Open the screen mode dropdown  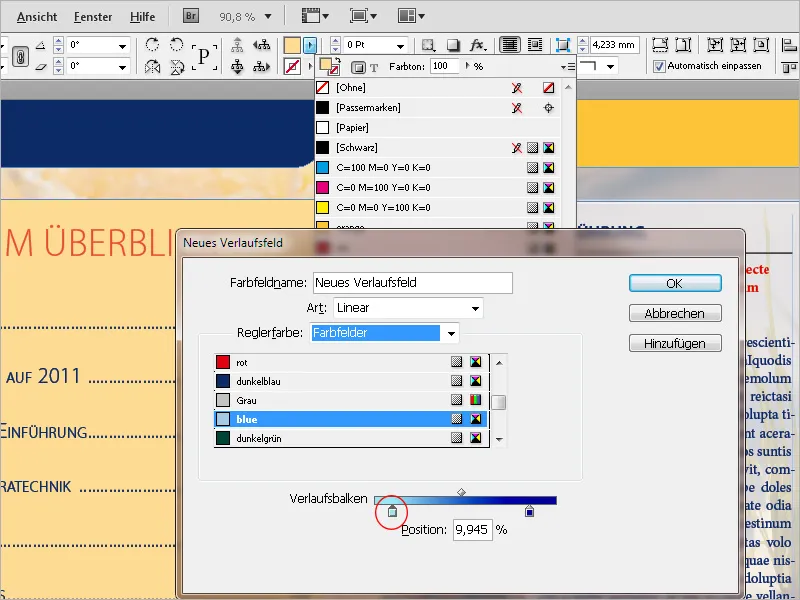click(363, 16)
